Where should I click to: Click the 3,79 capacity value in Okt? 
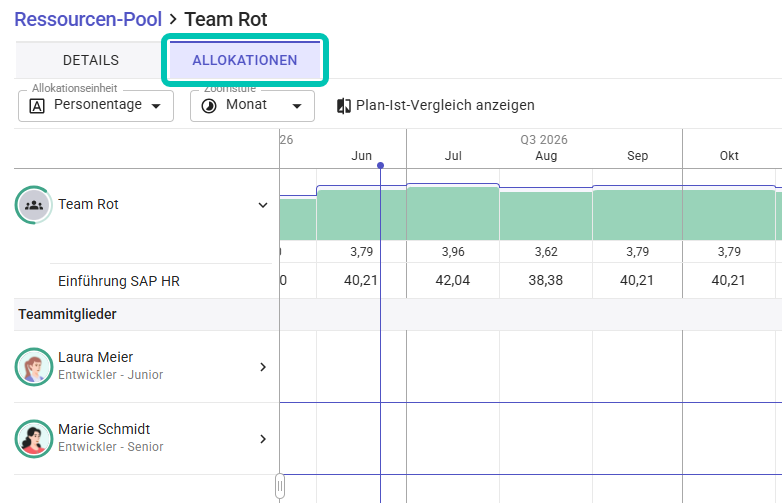[729, 252]
